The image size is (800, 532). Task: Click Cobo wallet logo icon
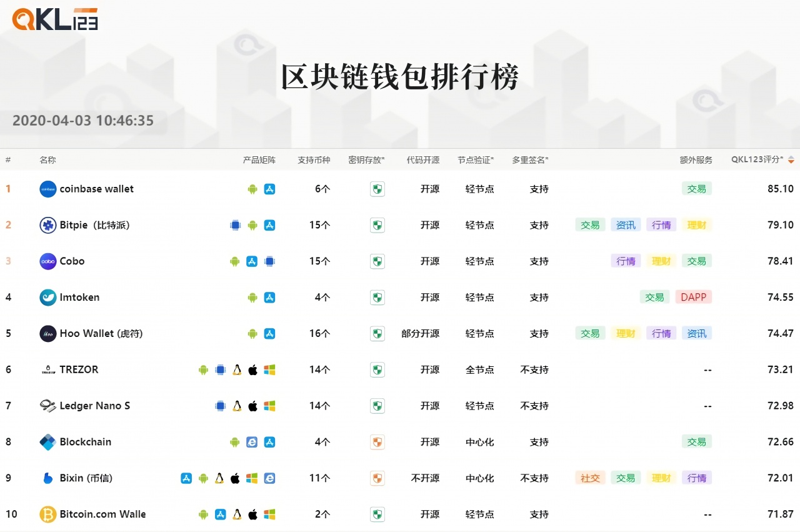48,261
